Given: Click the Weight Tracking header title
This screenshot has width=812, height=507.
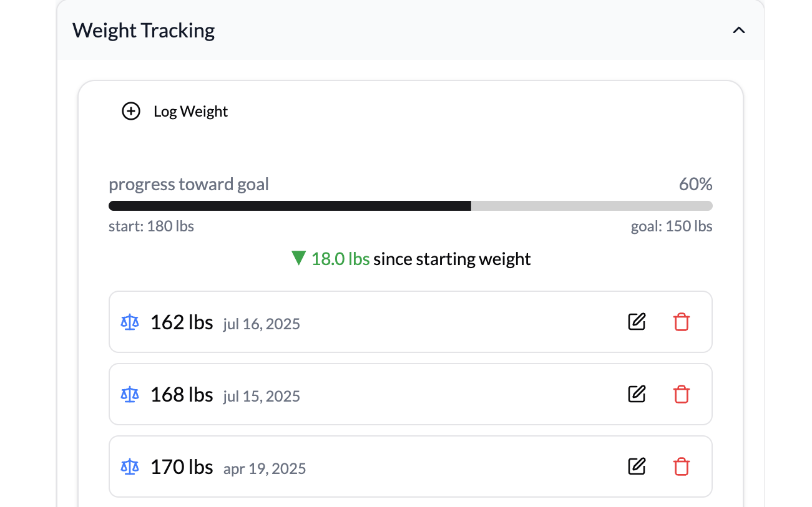Looking at the screenshot, I should click(144, 30).
